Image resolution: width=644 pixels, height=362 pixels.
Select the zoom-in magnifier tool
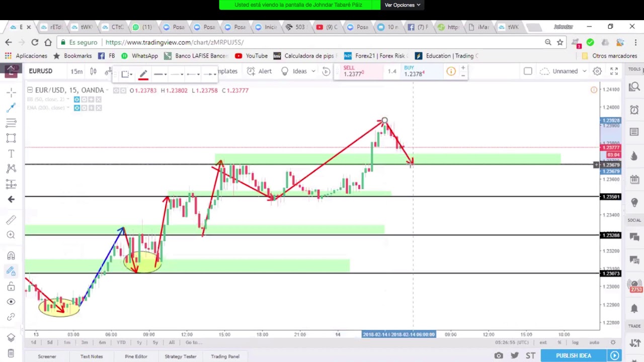coord(11,235)
